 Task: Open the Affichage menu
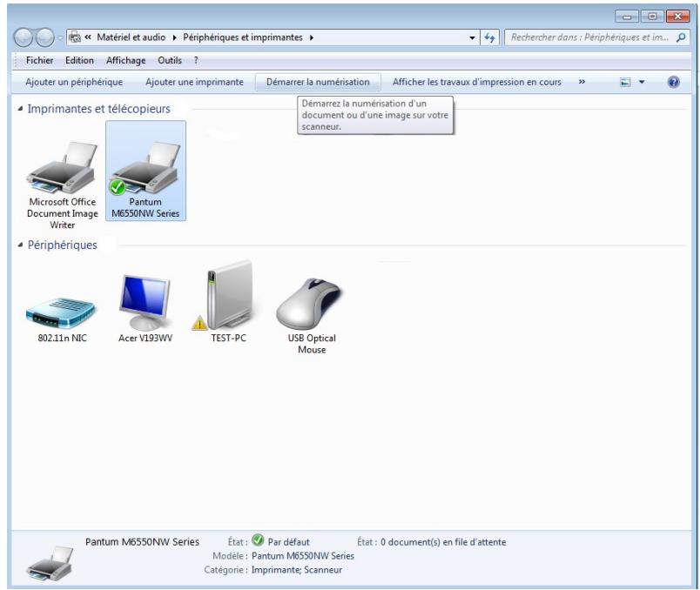125,60
